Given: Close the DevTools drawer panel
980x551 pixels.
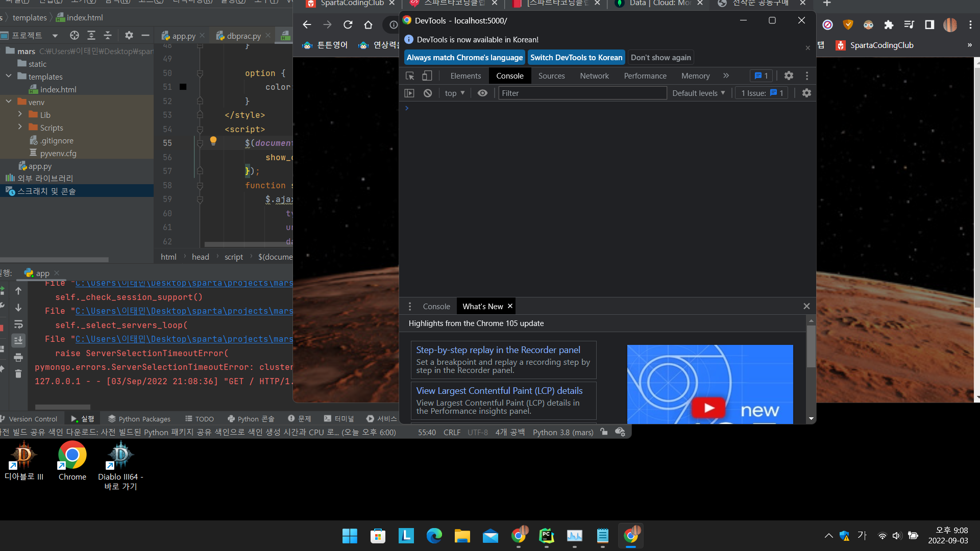Looking at the screenshot, I should click(x=806, y=306).
